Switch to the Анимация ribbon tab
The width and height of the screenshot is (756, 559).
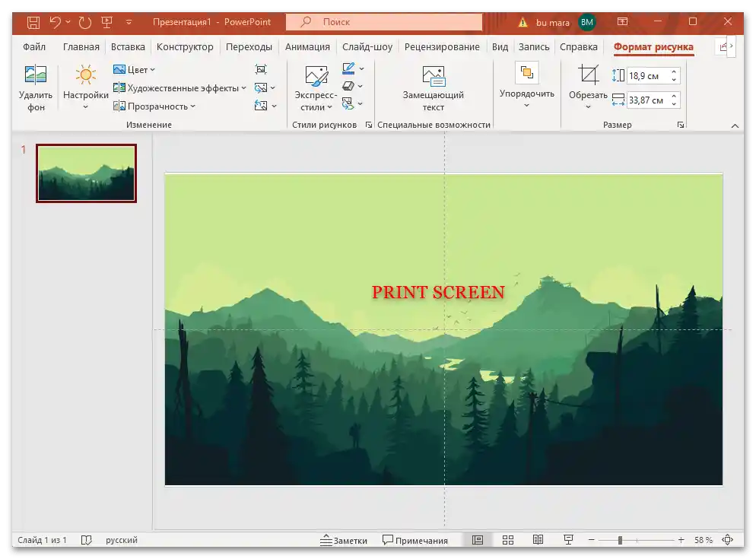pyautogui.click(x=307, y=46)
